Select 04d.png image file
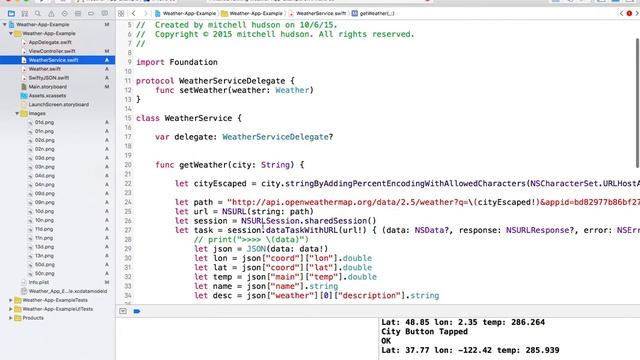640x360 pixels. (x=44, y=176)
